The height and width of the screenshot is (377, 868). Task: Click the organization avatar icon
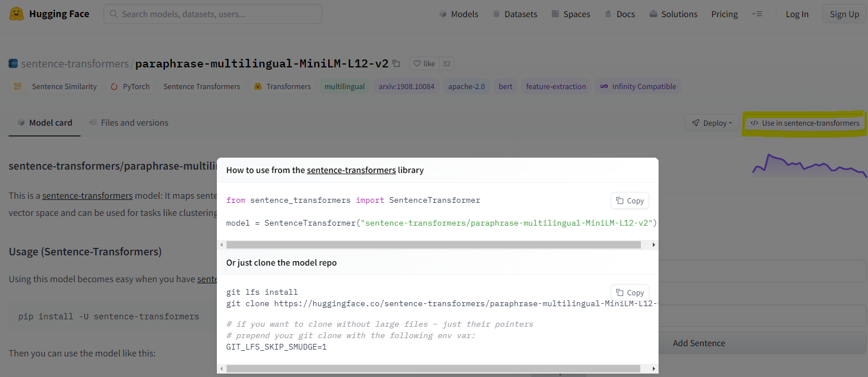13,63
